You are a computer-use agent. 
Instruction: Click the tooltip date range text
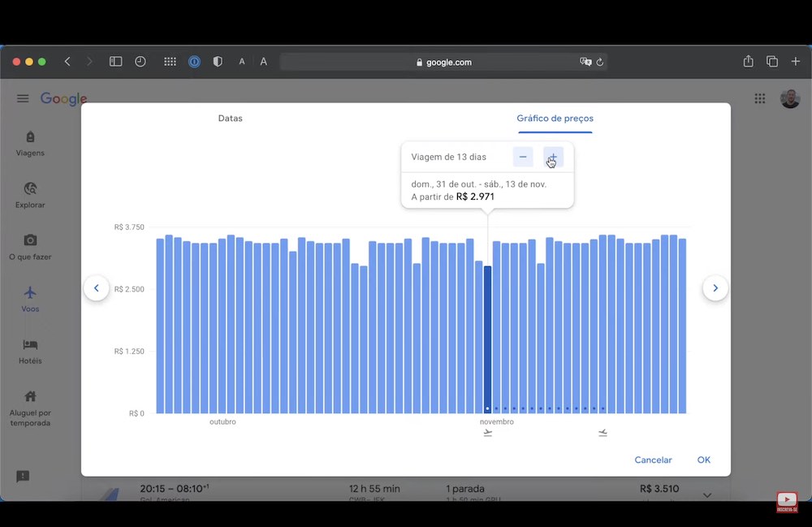478,184
